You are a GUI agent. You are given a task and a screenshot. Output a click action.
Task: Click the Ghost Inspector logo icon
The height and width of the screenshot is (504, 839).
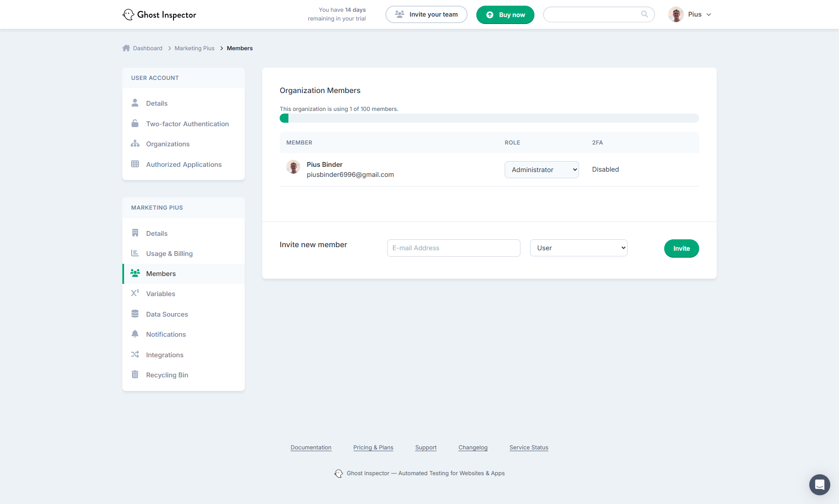click(x=128, y=14)
